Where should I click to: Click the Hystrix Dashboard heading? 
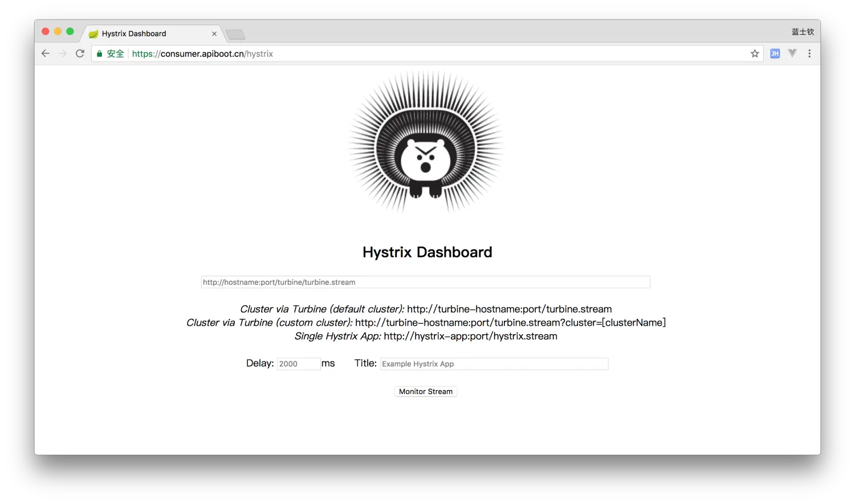coord(427,252)
